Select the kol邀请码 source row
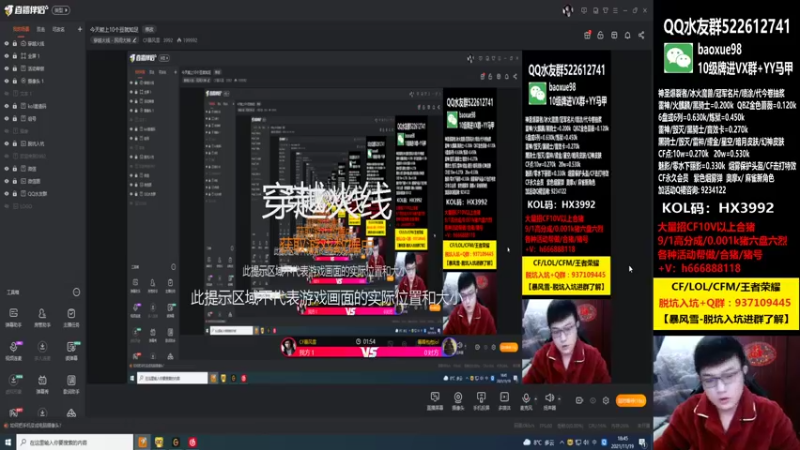Screen dimensions: 800x450 coord(43,106)
